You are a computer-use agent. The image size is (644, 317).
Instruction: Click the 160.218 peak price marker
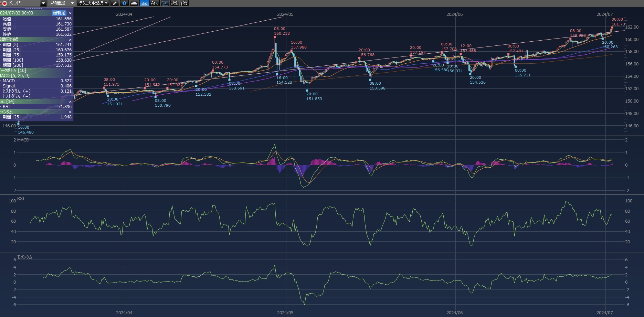(282, 33)
